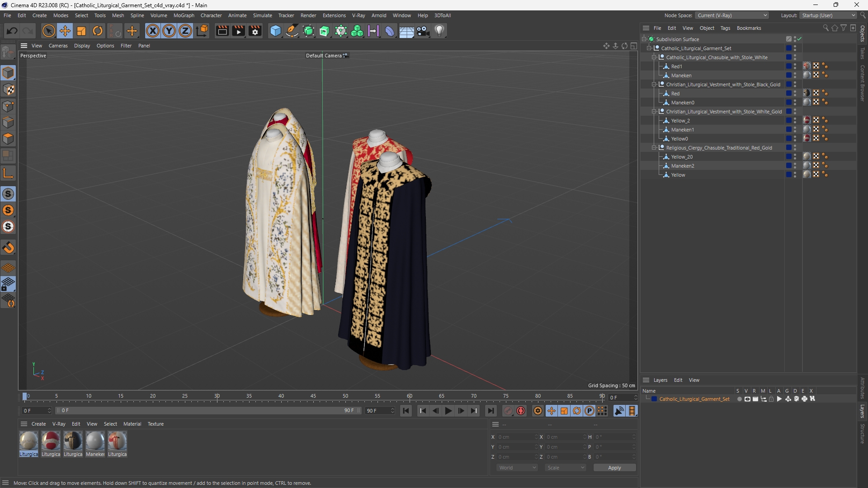Viewport: 868px width, 488px height.
Task: Switch to Edges mode
Action: [x=8, y=122]
